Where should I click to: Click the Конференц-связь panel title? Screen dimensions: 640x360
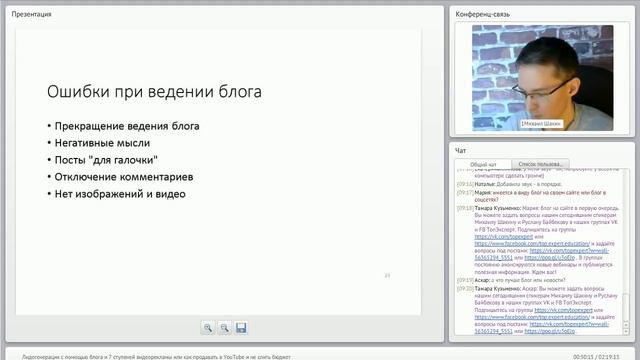(482, 14)
